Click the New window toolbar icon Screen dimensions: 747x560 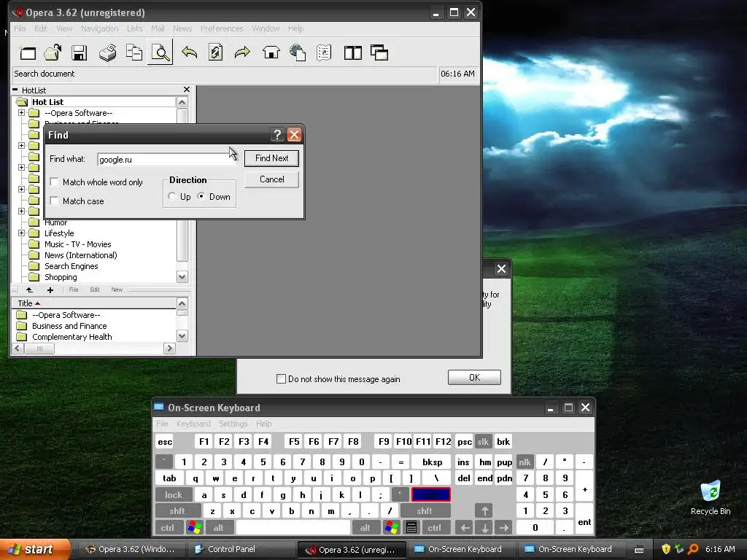click(x=28, y=52)
